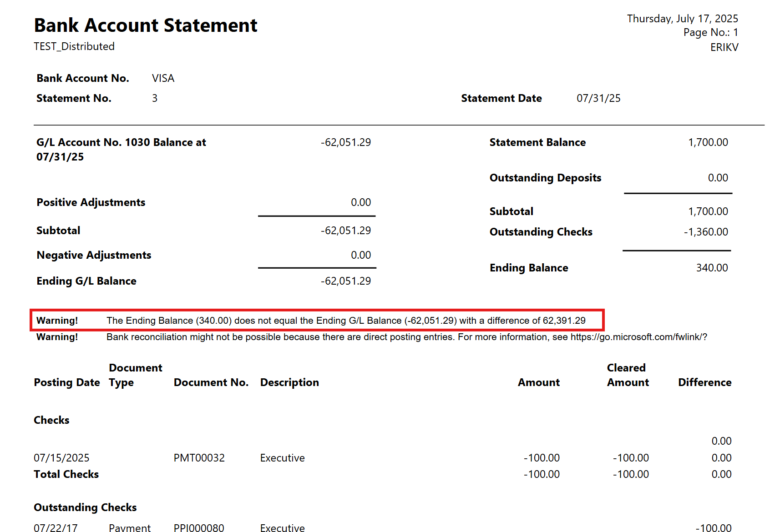780x532 pixels.
Task: Click Executive description in PMT00032 row
Action: (282, 458)
